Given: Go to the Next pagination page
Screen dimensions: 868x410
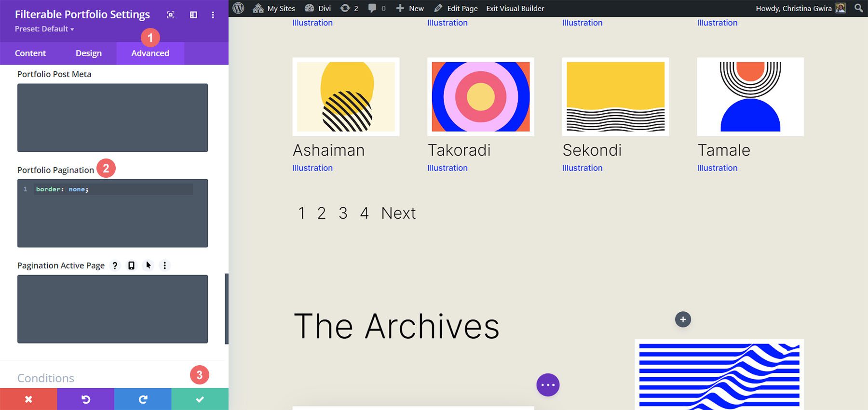Looking at the screenshot, I should tap(398, 213).
